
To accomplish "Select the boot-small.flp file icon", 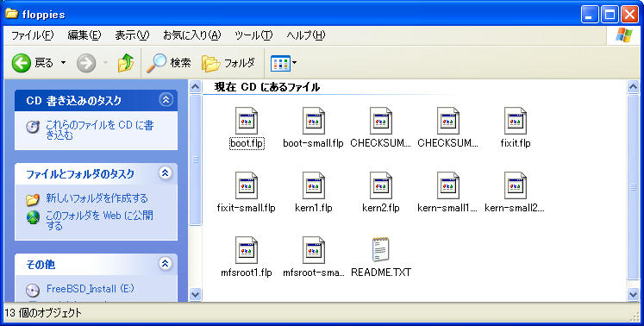I will click(313, 121).
